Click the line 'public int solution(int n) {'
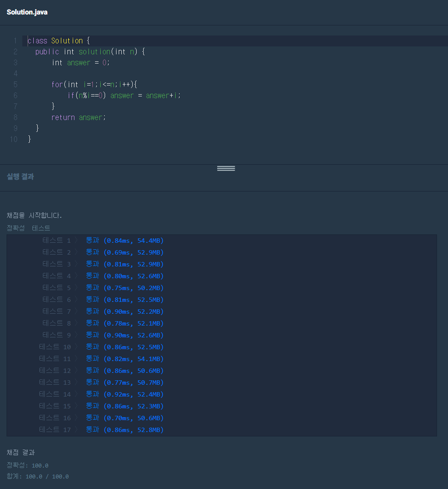Image resolution: width=448 pixels, height=489 pixels. [90, 52]
